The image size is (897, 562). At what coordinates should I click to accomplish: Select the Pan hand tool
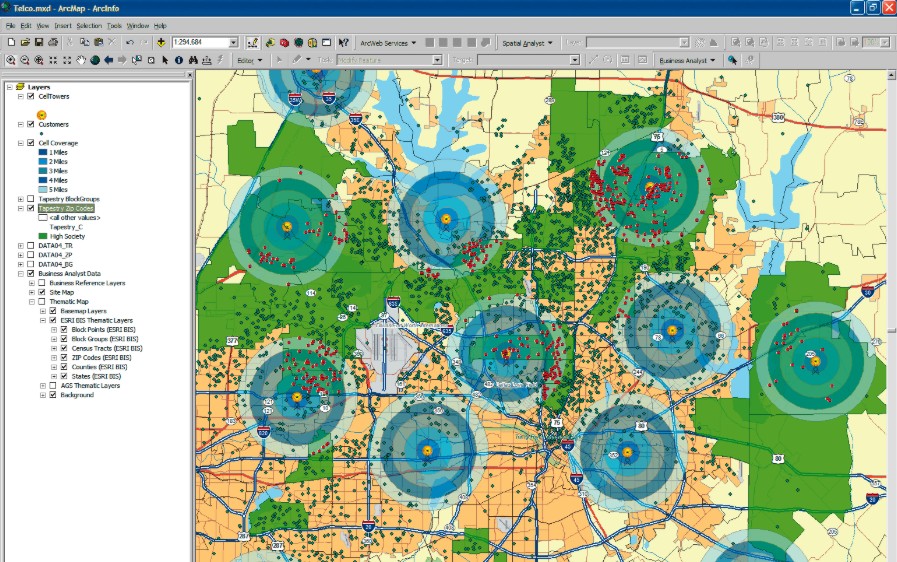coord(81,60)
